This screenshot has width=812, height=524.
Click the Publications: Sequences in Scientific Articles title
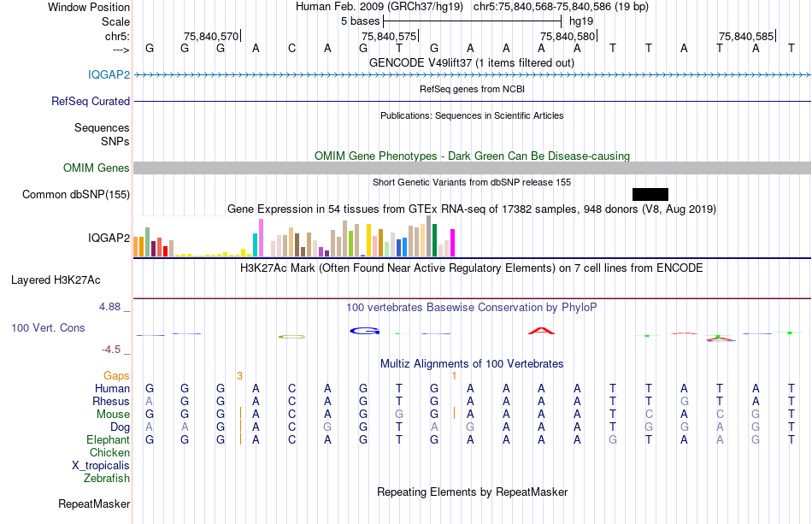click(472, 115)
